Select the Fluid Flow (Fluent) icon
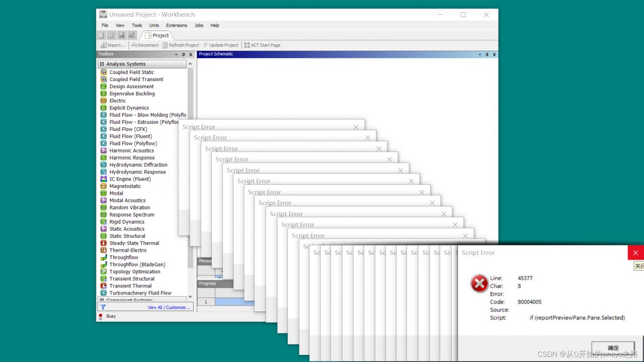This screenshot has width=644, height=362. pyautogui.click(x=104, y=136)
